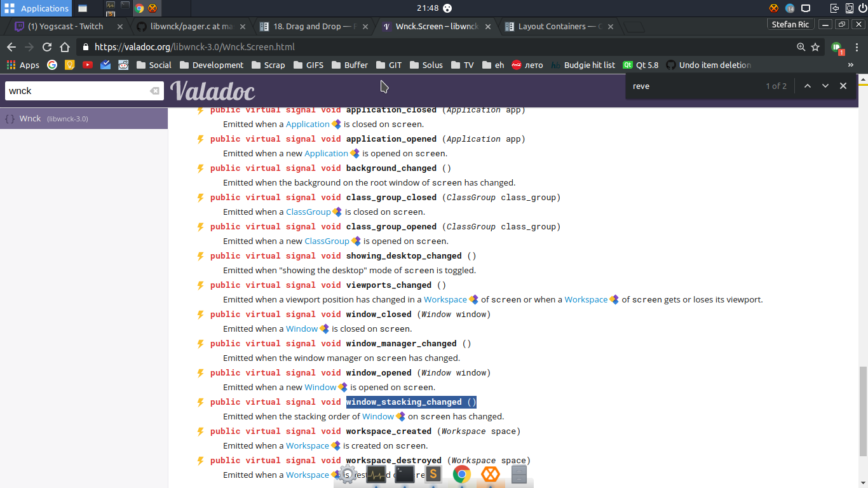Jump to next find result with down chevron
This screenshot has height=488, width=868.
825,86
